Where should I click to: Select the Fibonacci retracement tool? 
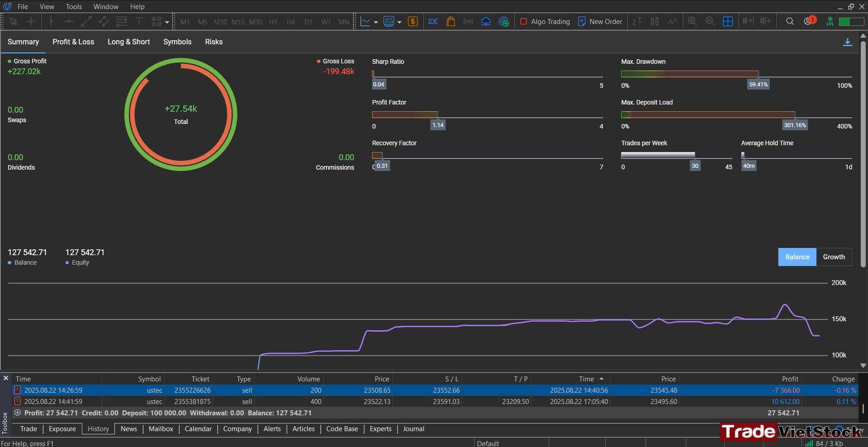click(x=122, y=21)
